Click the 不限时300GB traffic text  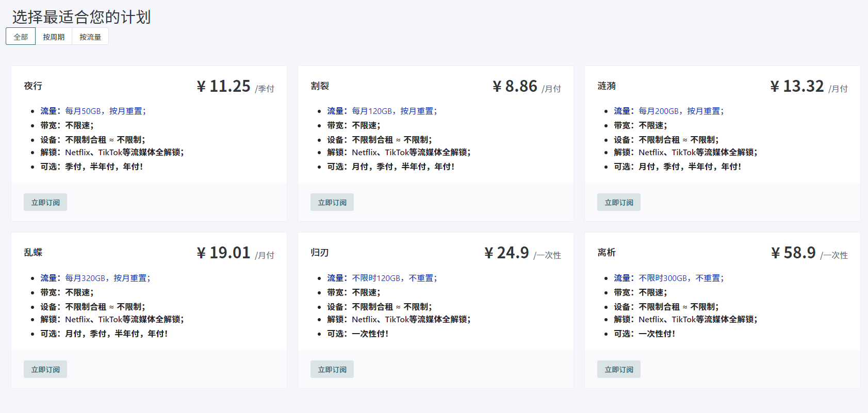pos(681,278)
